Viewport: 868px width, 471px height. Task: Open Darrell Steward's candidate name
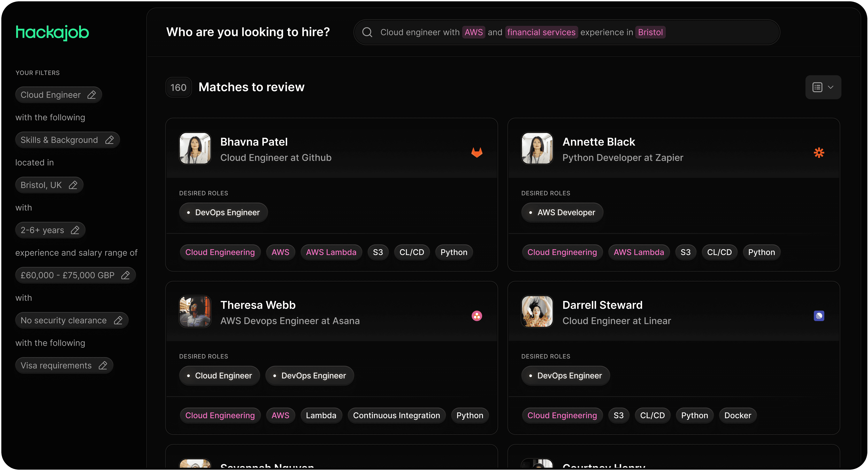(x=603, y=305)
